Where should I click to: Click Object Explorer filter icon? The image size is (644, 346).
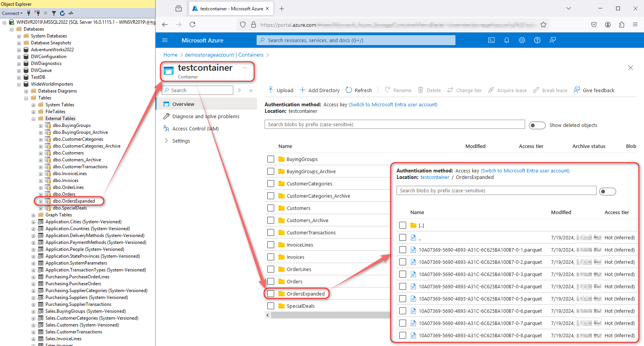tap(54, 13)
